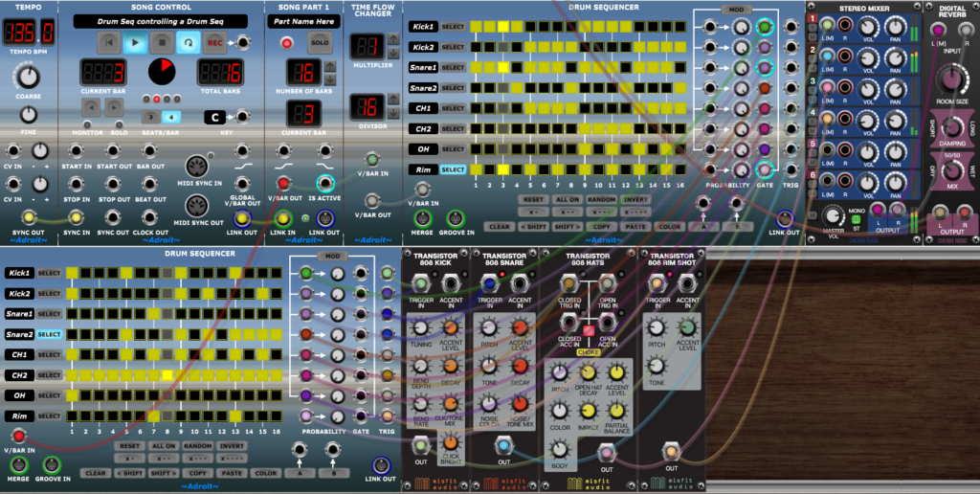Arm the REC button in Song Control
The image size is (980, 494).
click(x=214, y=42)
